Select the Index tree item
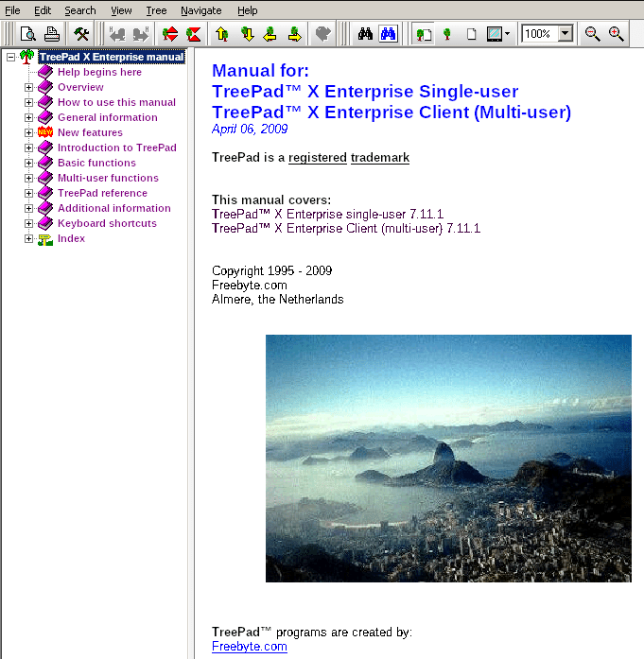 71,238
